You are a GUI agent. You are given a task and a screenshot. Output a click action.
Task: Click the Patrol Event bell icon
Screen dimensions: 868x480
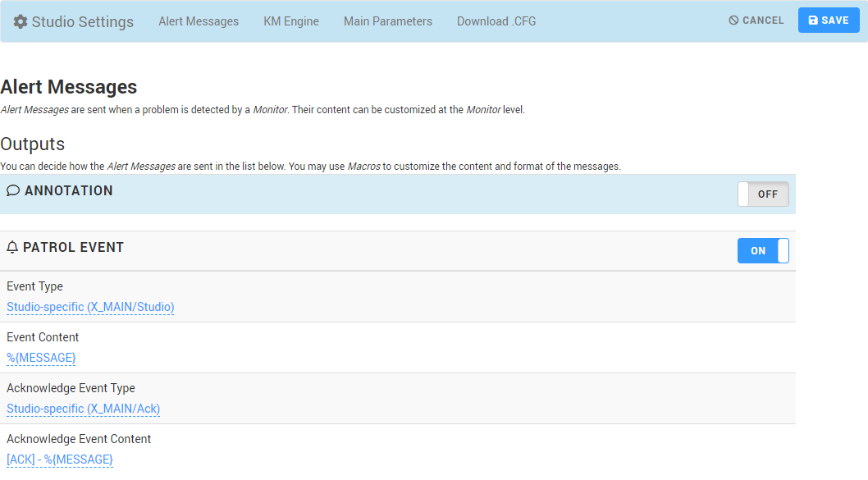coord(11,246)
